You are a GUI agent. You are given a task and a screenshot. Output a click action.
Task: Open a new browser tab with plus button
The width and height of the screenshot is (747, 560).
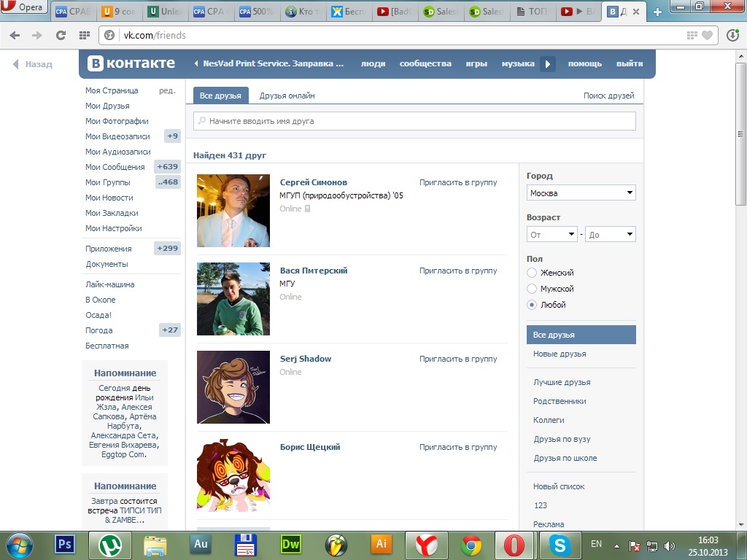click(657, 12)
